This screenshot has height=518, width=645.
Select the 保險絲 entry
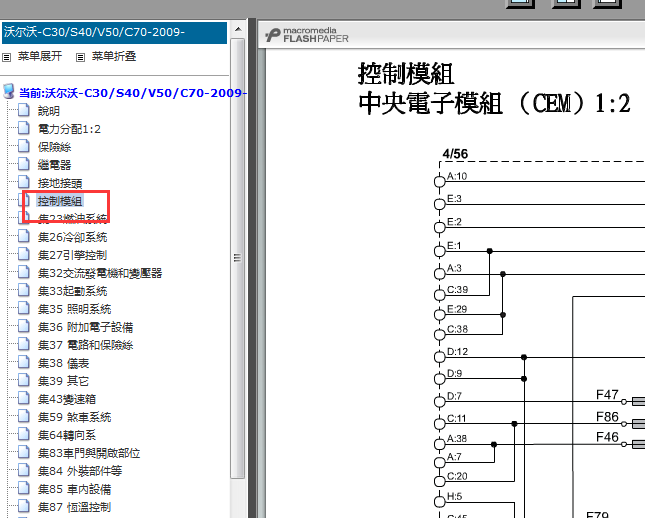coord(54,147)
